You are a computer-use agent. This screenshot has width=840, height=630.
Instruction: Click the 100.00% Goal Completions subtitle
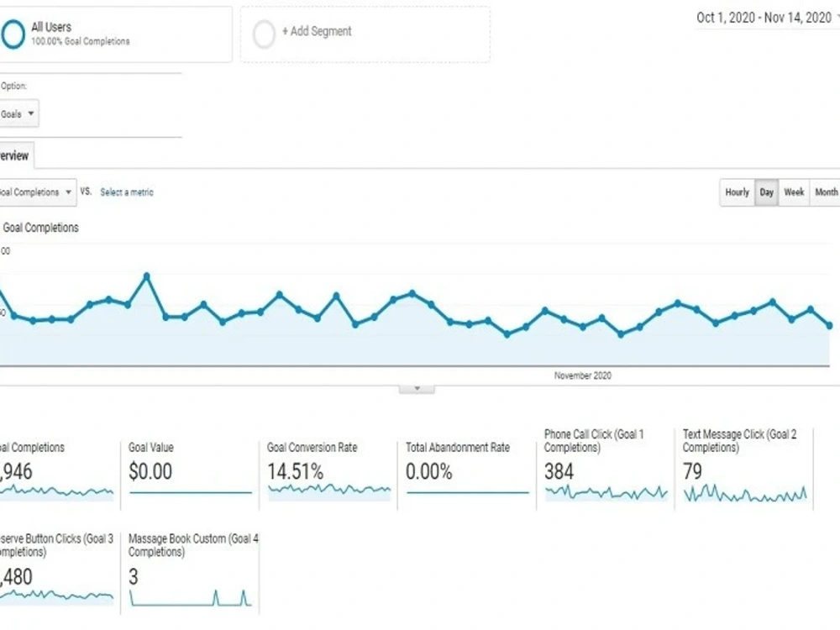click(81, 41)
